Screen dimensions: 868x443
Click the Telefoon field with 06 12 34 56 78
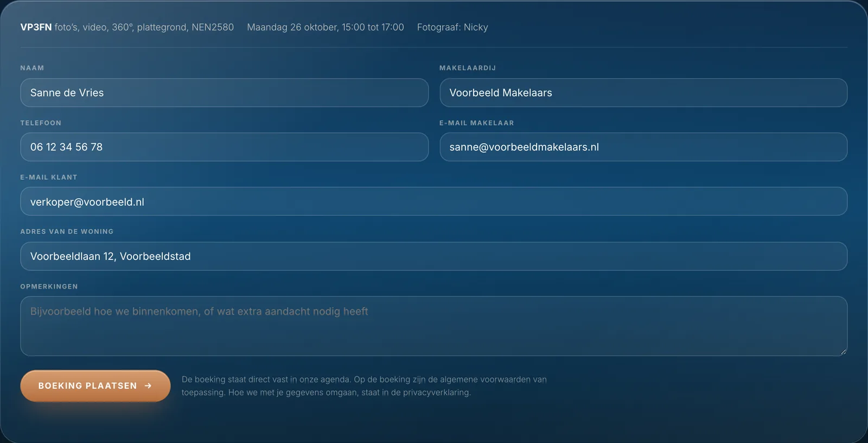[224, 147]
